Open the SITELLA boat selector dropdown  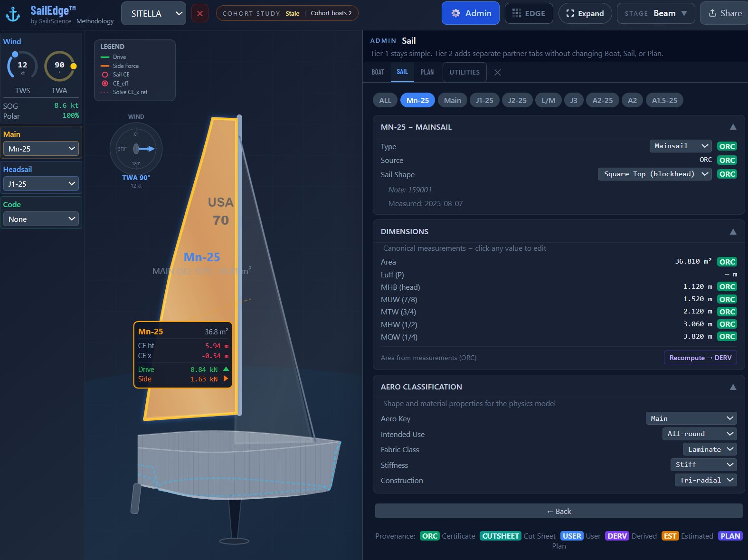point(153,13)
